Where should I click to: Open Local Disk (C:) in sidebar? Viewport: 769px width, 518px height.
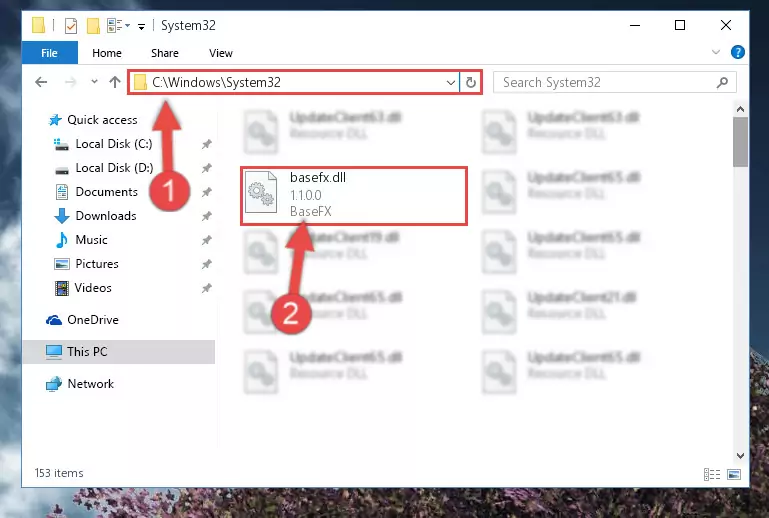pyautogui.click(x=114, y=144)
